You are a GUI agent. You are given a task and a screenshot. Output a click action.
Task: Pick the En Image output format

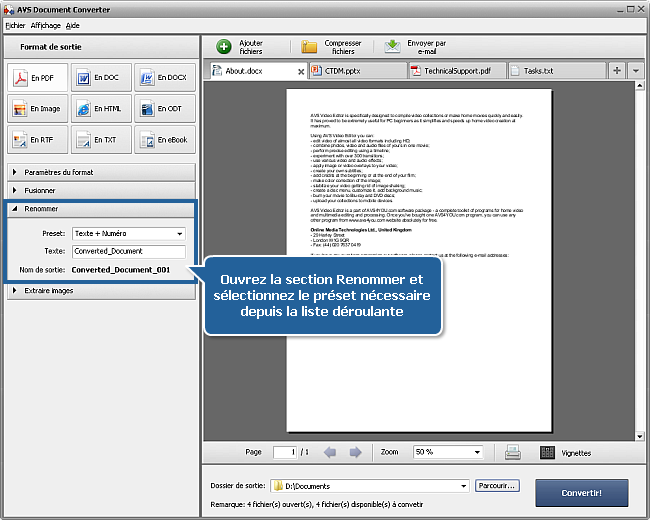37,109
